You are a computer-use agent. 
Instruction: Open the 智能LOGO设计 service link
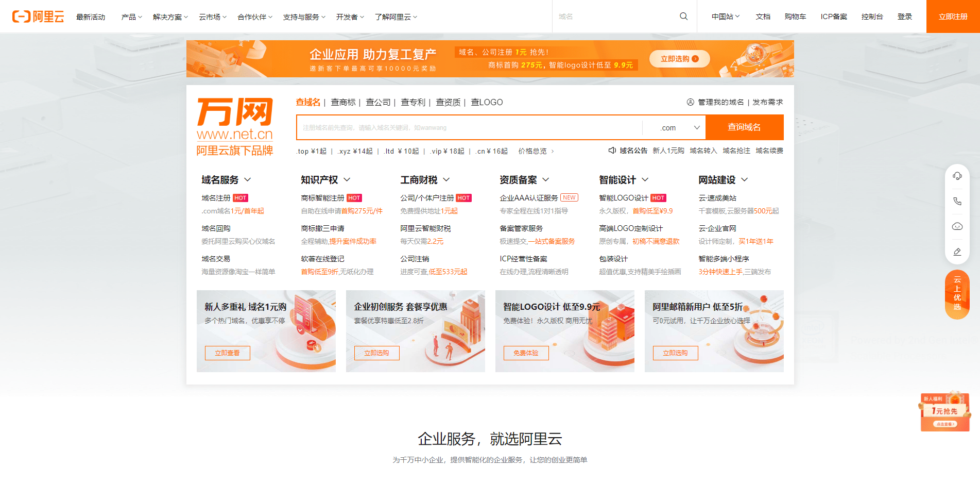(x=624, y=198)
